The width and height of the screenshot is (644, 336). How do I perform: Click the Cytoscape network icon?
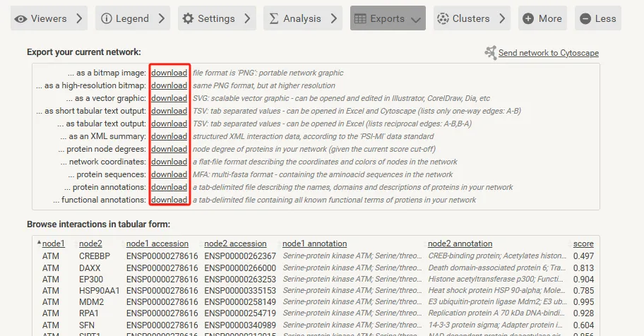pyautogui.click(x=490, y=53)
